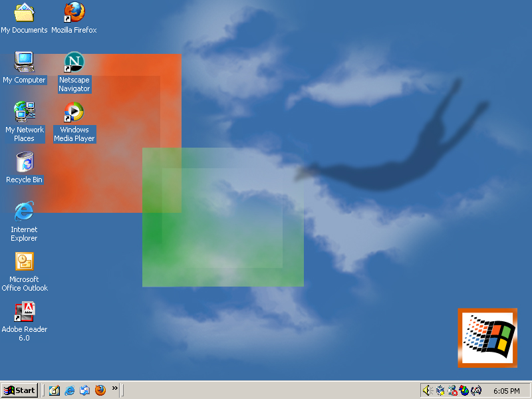Click the Messenger offline tray icon
This screenshot has height=399, width=532.
point(451,390)
